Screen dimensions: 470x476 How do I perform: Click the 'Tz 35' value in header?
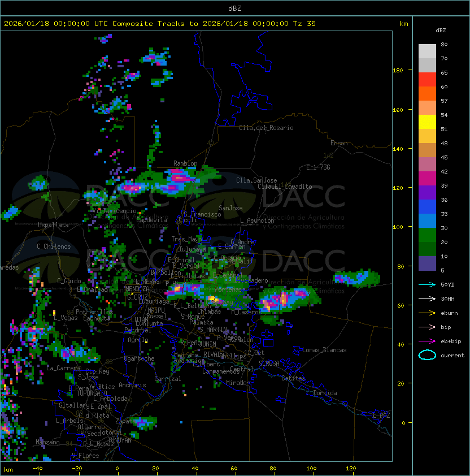click(x=304, y=24)
